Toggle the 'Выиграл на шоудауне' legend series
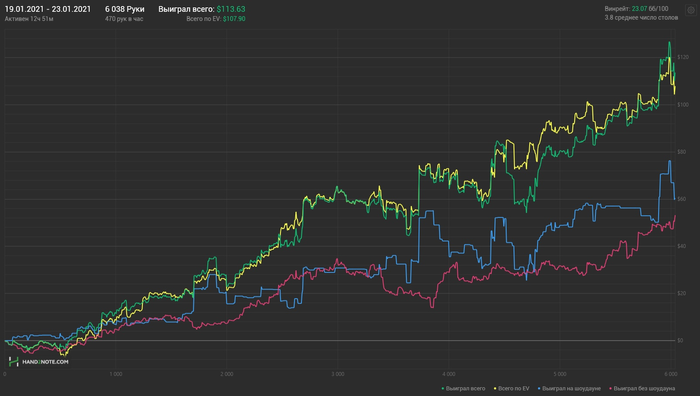Image resolution: width=700 pixels, height=396 pixels. click(569, 388)
